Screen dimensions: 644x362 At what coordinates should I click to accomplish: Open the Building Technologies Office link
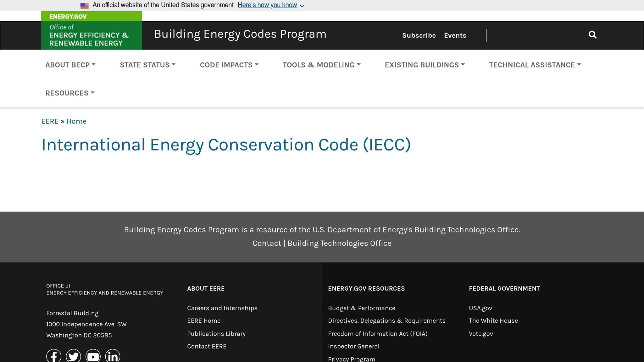(x=339, y=243)
